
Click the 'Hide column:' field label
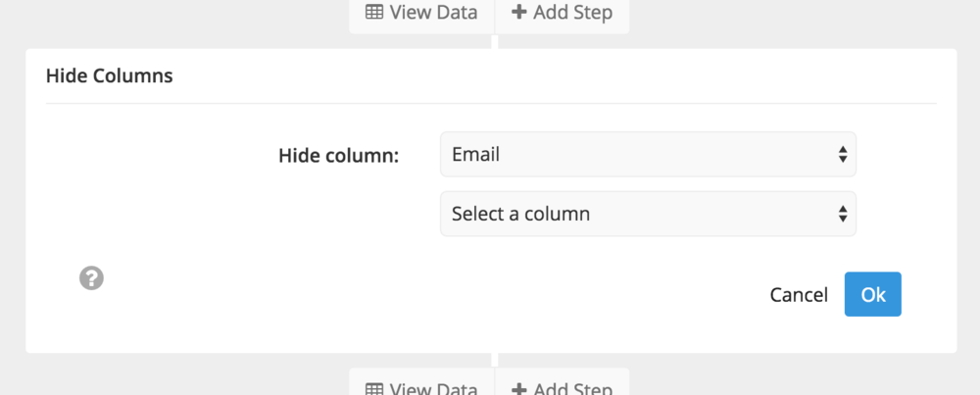(x=338, y=155)
